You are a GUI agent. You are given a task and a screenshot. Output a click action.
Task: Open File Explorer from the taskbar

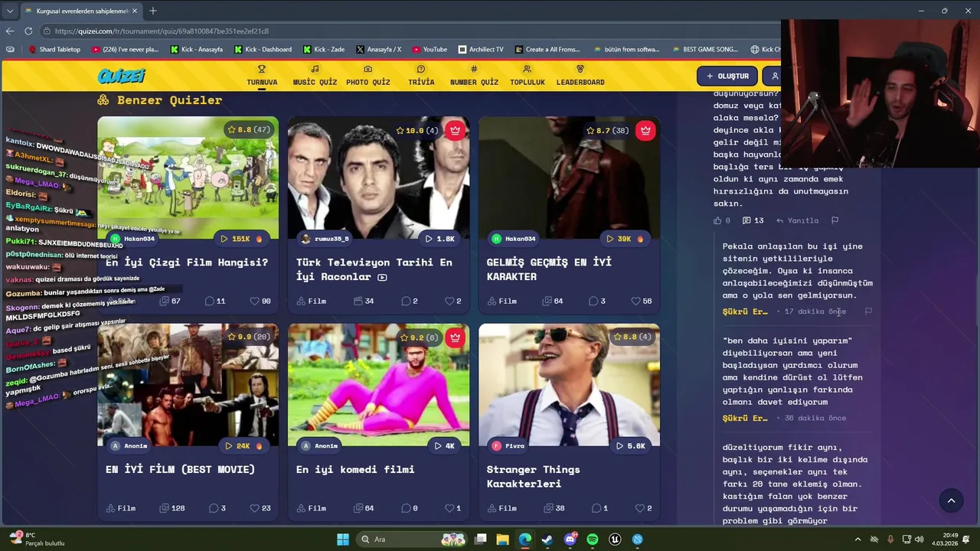502,540
